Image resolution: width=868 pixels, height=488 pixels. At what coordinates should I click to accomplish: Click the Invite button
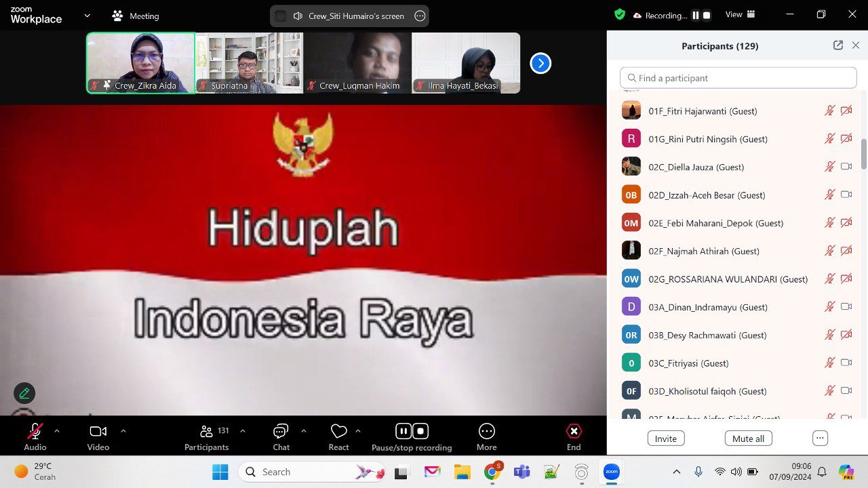tap(665, 439)
